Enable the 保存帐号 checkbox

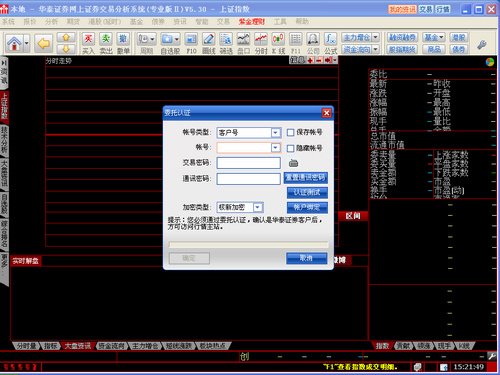tap(290, 132)
